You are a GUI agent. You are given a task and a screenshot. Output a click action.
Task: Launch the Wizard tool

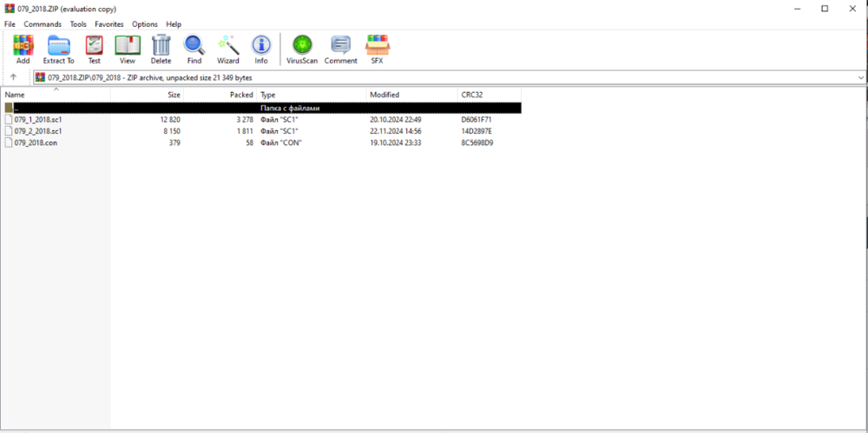tap(228, 49)
